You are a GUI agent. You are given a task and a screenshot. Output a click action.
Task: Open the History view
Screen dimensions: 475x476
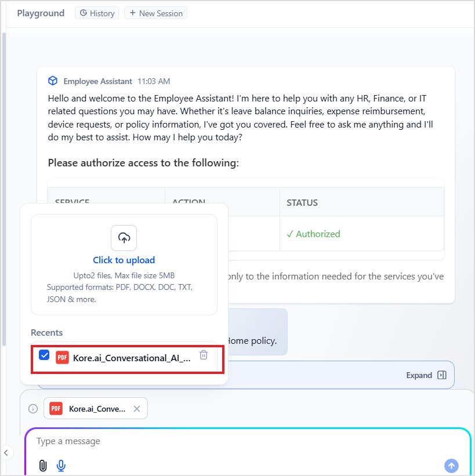click(x=97, y=13)
